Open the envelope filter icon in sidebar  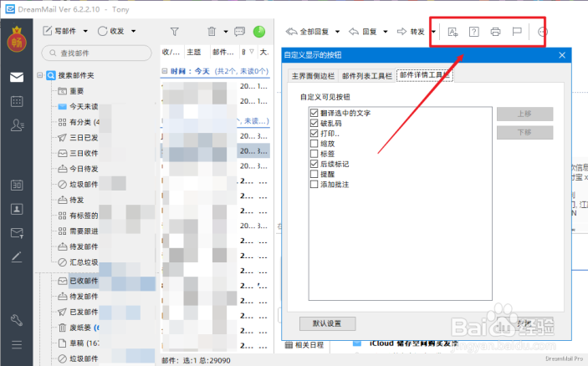17,233
